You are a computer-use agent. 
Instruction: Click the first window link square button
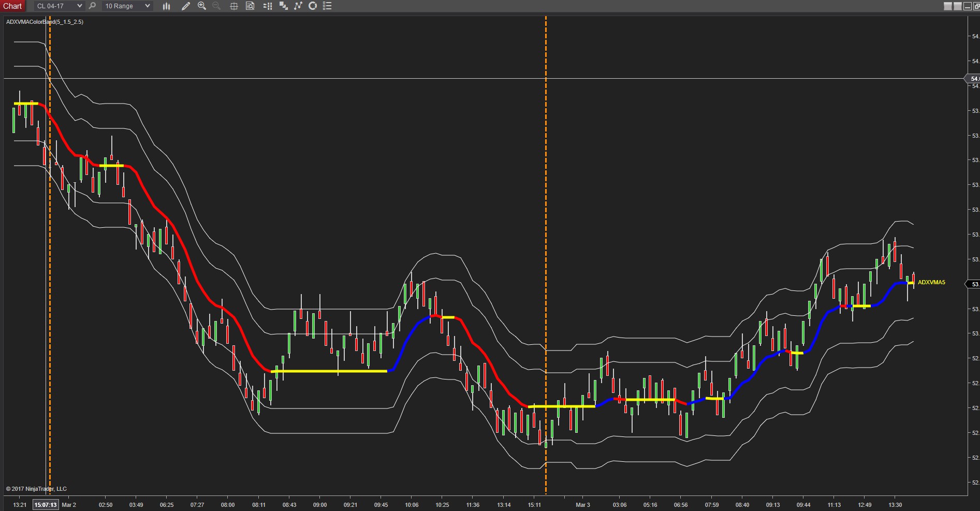(948, 6)
